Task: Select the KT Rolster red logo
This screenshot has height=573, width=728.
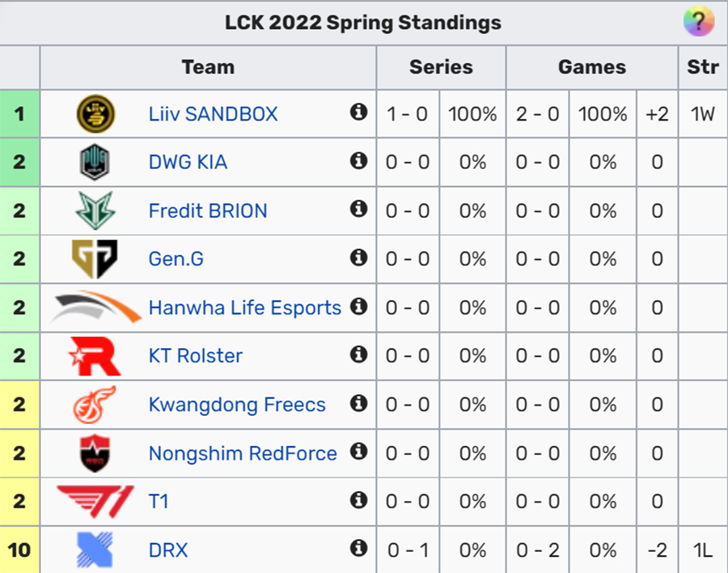Action: tap(95, 356)
